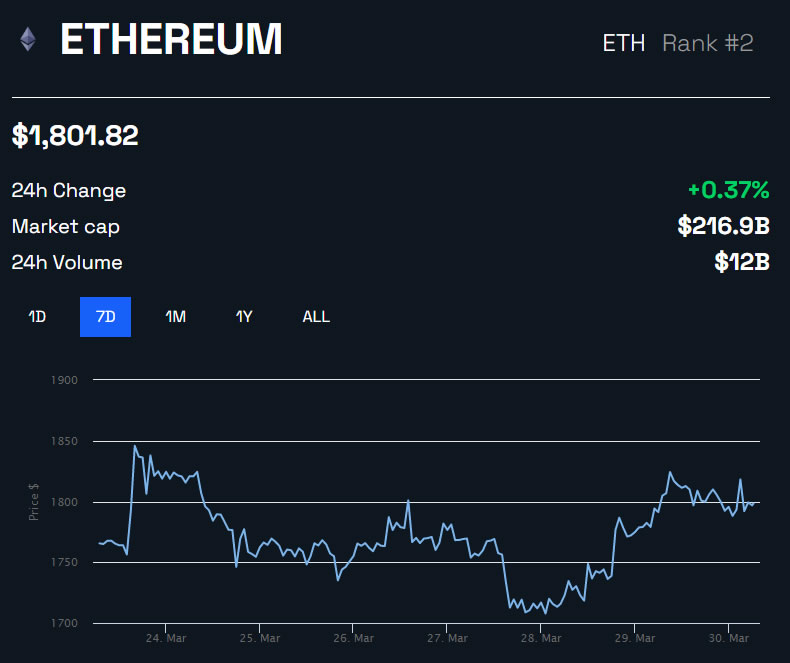
Task: Click the 30. Mar date marker
Action: [729, 637]
